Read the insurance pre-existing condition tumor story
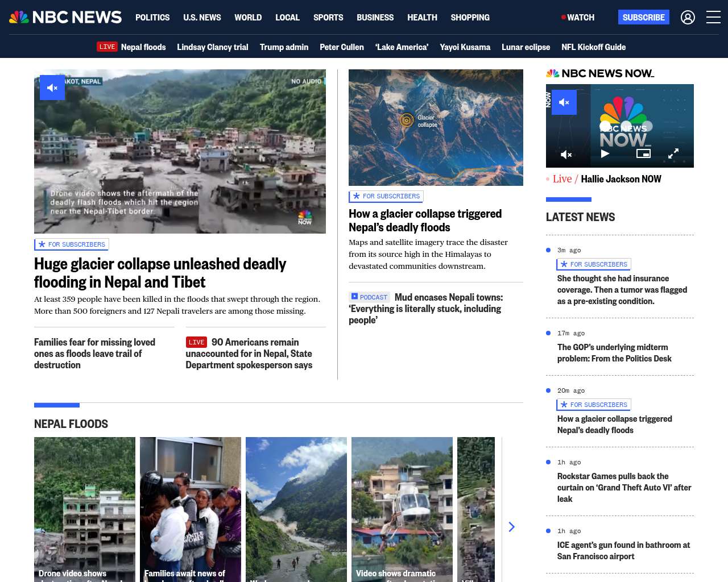 [x=622, y=290]
